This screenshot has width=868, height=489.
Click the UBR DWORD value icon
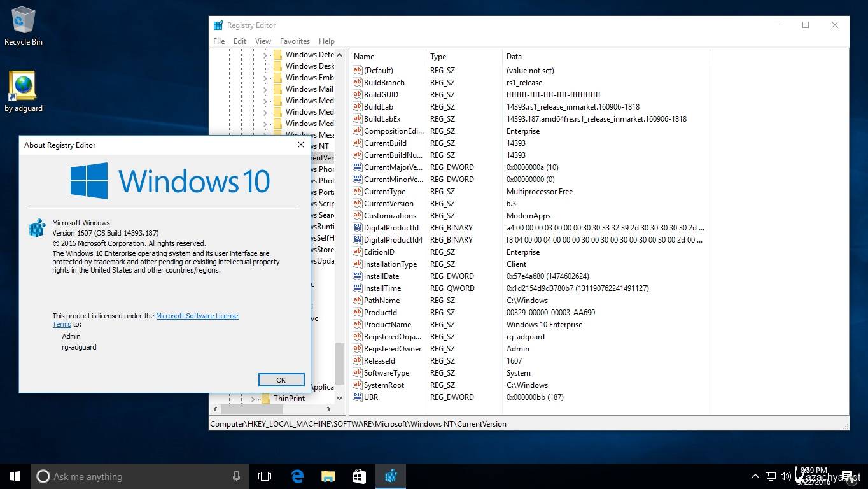tap(358, 397)
